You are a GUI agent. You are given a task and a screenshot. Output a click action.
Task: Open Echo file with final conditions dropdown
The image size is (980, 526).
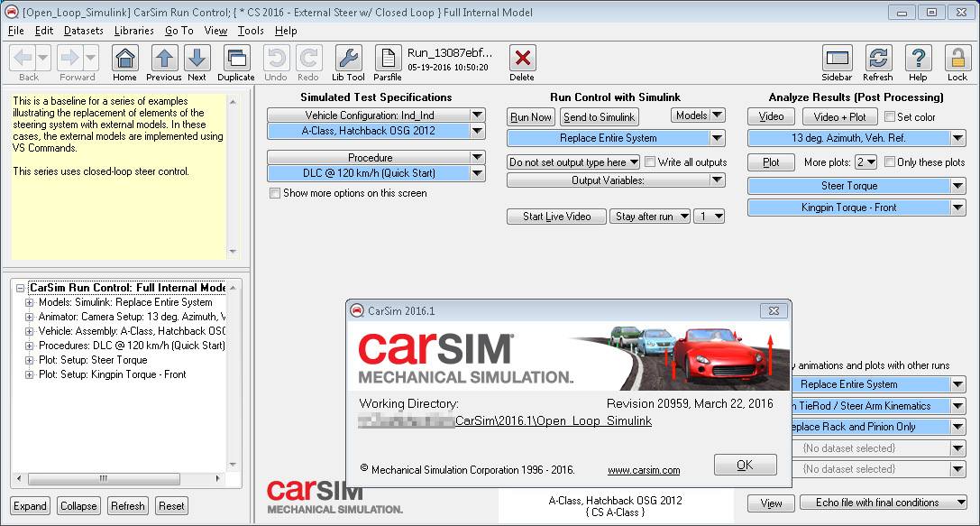[x=883, y=503]
